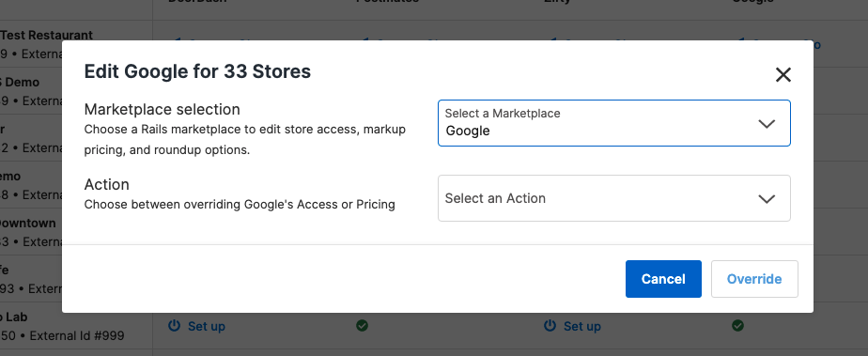Click the 'Marketplace selection' label

pyautogui.click(x=163, y=109)
